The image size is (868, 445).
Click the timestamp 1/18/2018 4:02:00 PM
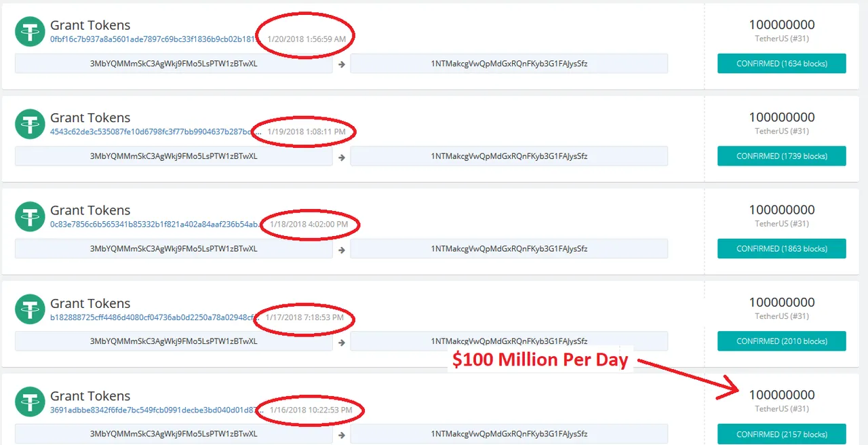(x=309, y=224)
